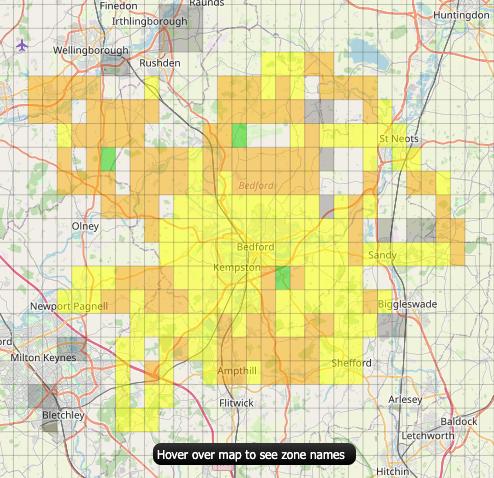Click the italic Bedford district label
The image size is (494, 478).
(256, 185)
